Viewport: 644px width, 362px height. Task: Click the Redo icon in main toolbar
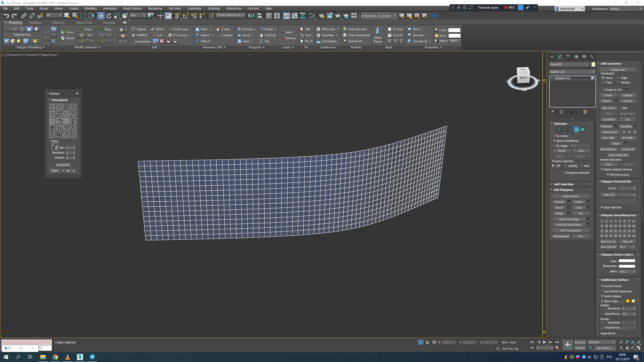pyautogui.click(x=14, y=16)
